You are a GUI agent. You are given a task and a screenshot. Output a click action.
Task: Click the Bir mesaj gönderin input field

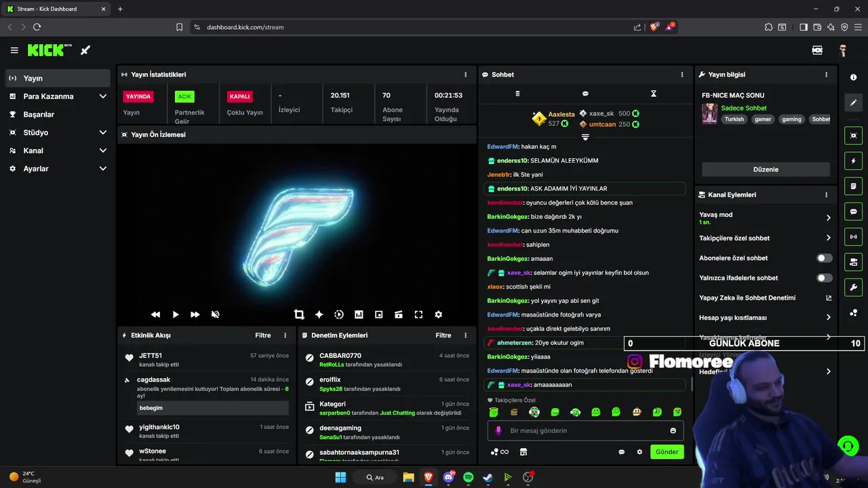[585, 430]
